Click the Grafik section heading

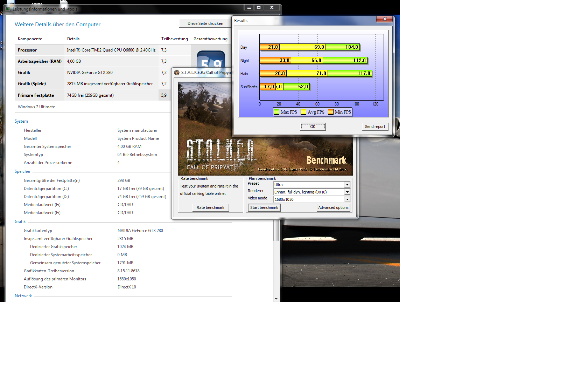[x=20, y=222]
